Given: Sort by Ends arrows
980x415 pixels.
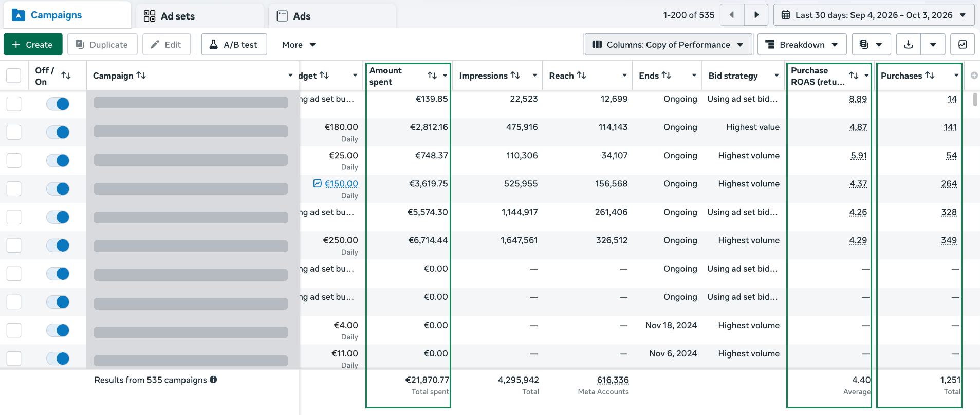Looking at the screenshot, I should (667, 76).
